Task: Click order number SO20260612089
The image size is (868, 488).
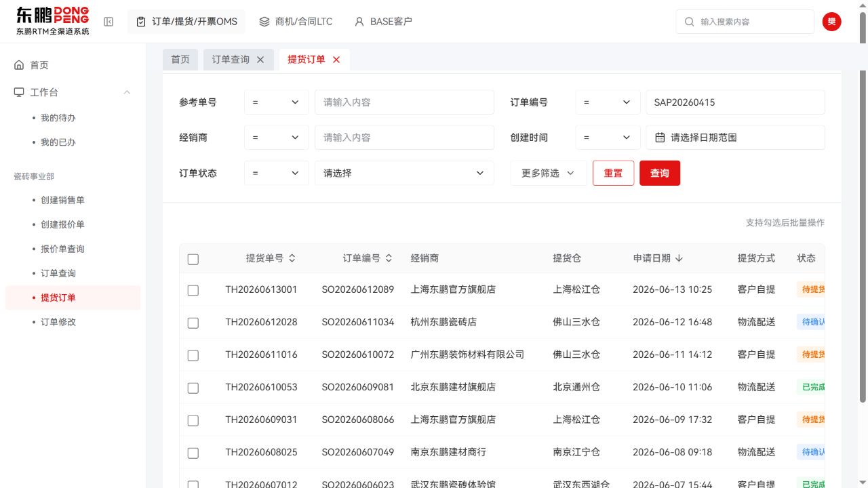Action: 357,289
